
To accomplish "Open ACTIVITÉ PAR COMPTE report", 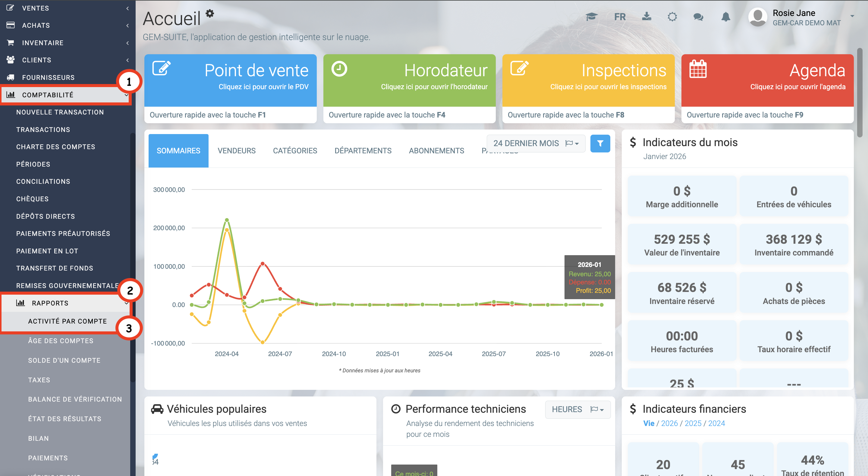I will tap(68, 321).
